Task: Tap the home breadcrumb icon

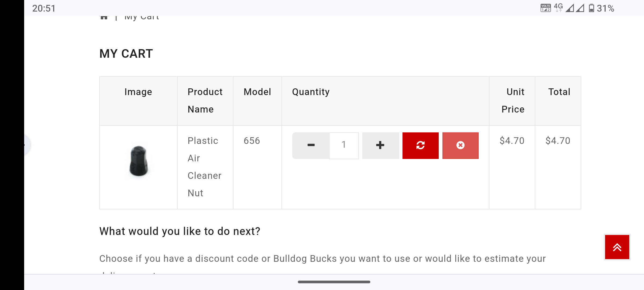Action: 104,17
